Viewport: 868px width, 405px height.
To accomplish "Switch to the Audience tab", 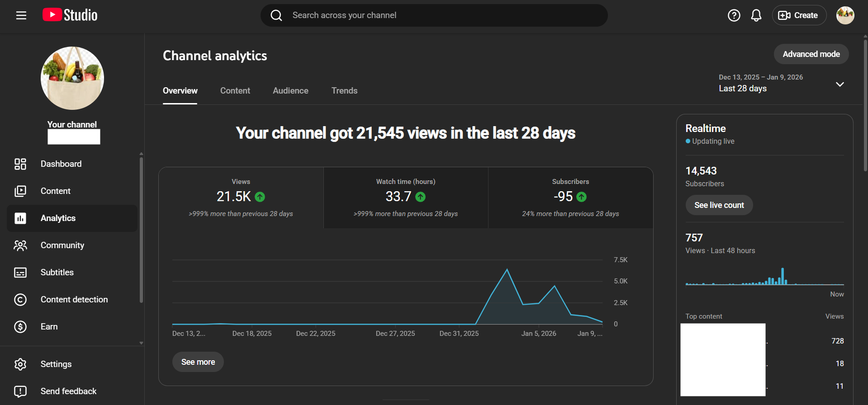I will pos(290,91).
